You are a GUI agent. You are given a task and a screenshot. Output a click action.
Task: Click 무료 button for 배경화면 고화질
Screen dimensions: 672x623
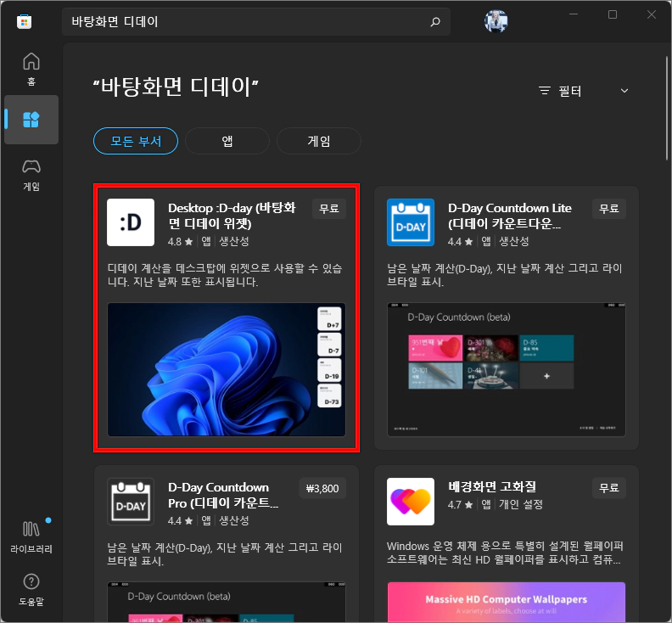609,488
